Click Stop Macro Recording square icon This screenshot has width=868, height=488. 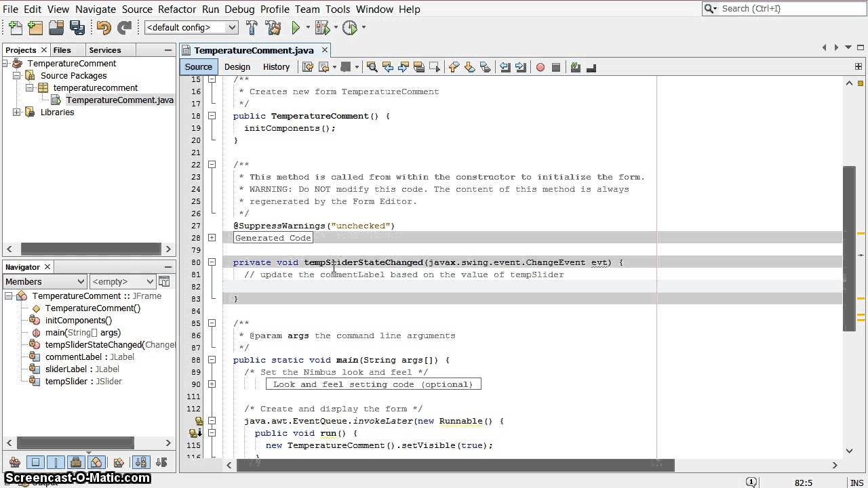[556, 67]
